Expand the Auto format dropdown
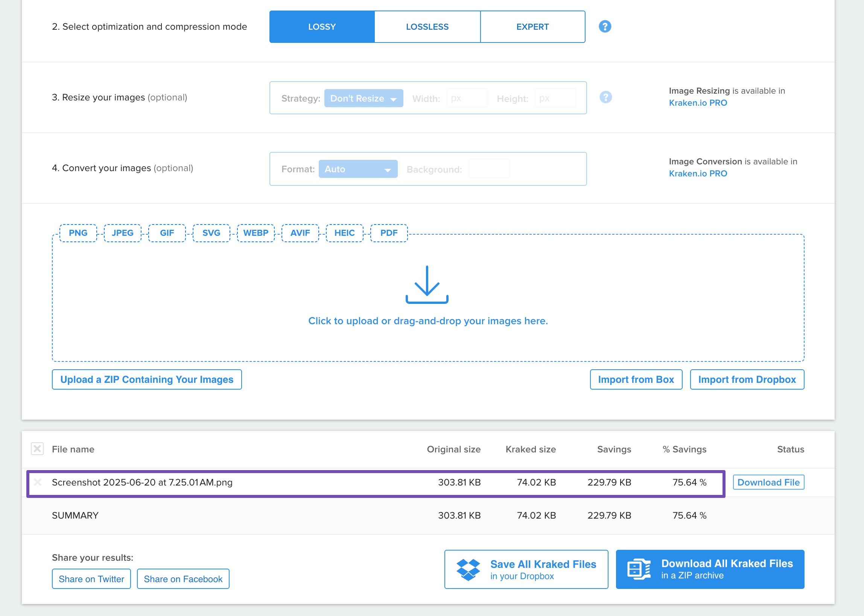The image size is (864, 616). click(358, 169)
